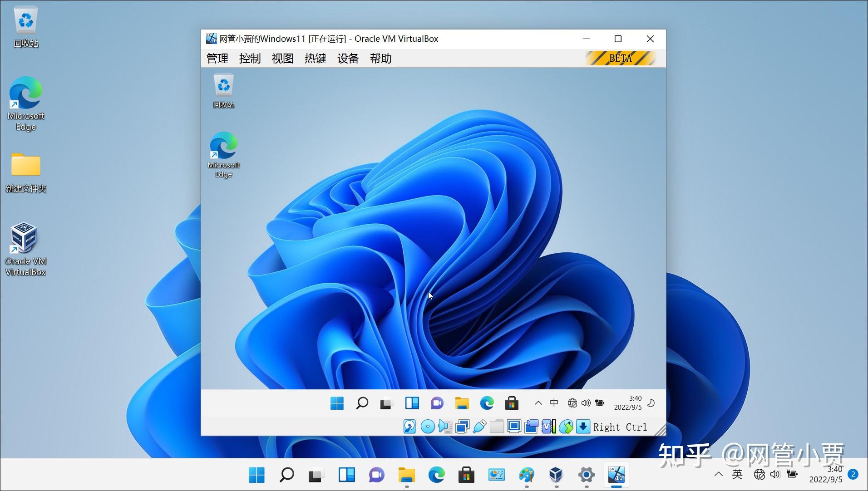The height and width of the screenshot is (491, 868).
Task: Click the network adapters indicator in VirtualBox status bar
Action: [x=463, y=427]
